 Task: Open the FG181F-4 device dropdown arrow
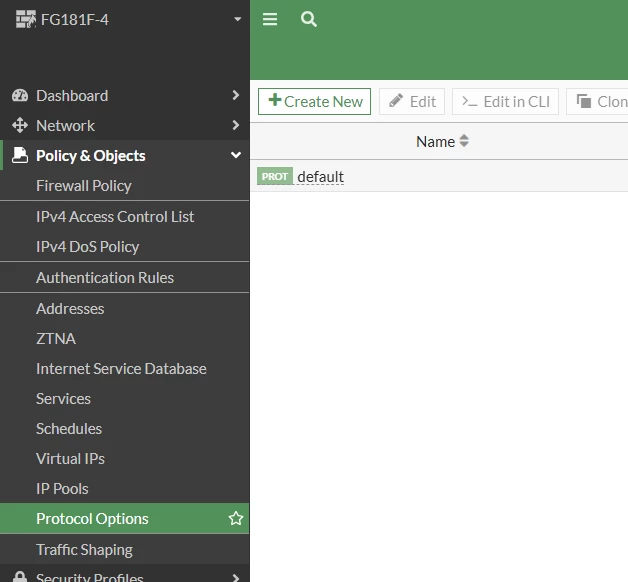coord(238,19)
